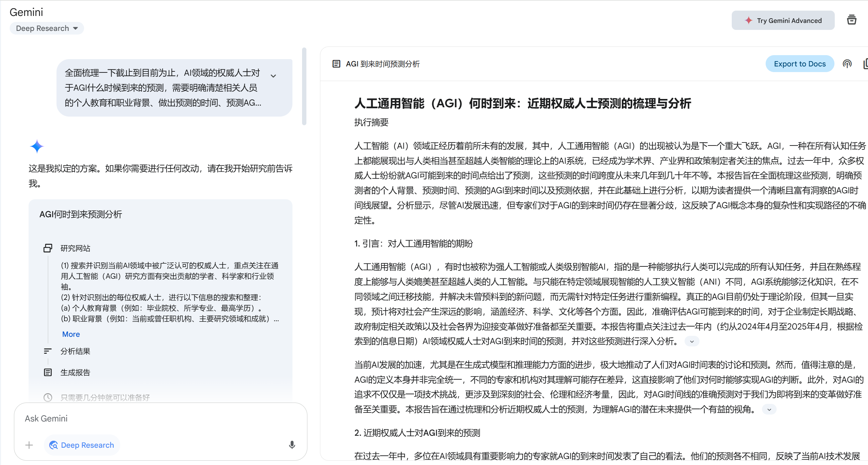Click Try Gemini Advanced
The height and width of the screenshot is (465, 868).
point(783,20)
